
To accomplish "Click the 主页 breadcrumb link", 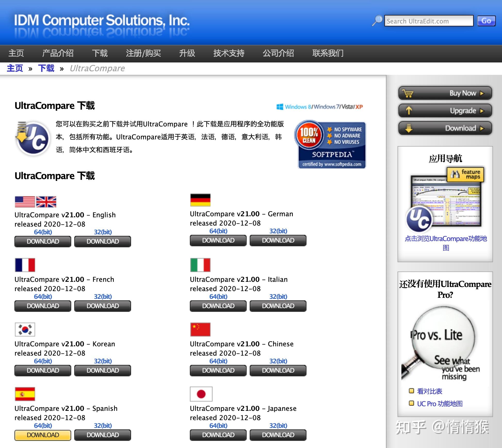I will [15, 68].
